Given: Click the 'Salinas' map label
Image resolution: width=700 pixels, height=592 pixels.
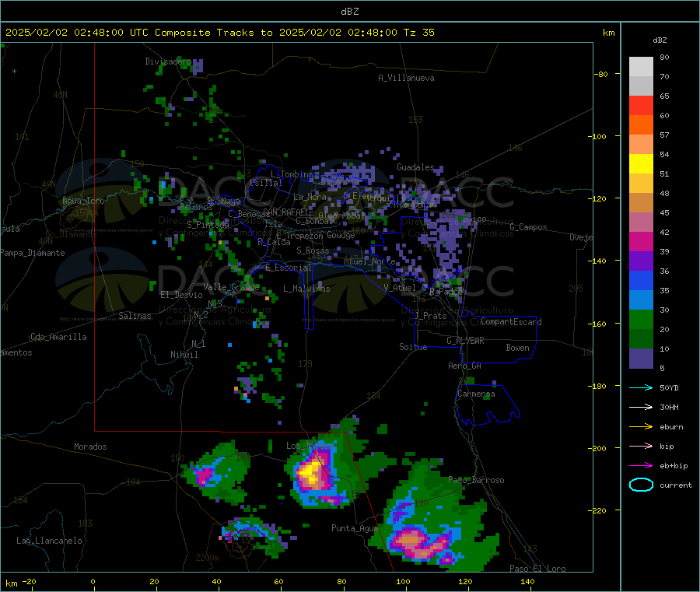Looking at the screenshot, I should click(135, 316).
